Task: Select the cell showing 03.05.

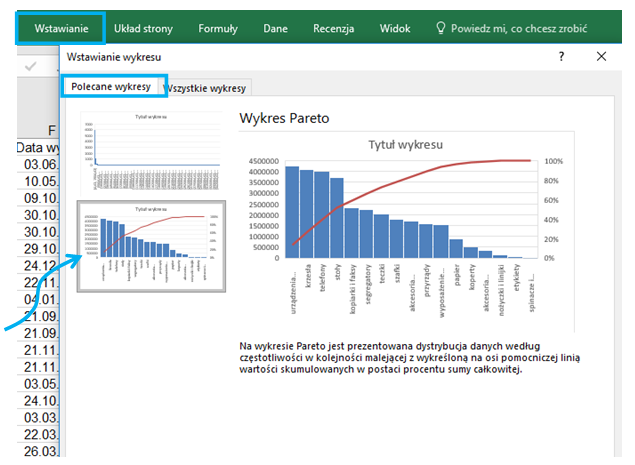Action: pos(38,384)
